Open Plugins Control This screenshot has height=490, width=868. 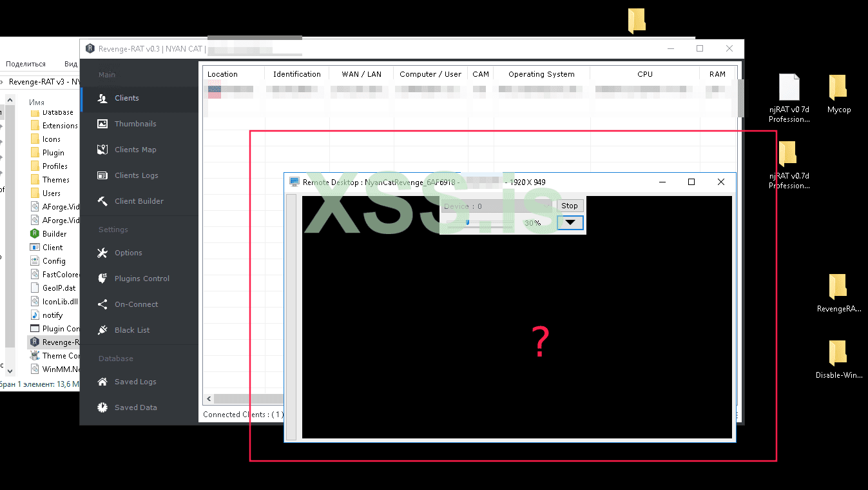[142, 278]
